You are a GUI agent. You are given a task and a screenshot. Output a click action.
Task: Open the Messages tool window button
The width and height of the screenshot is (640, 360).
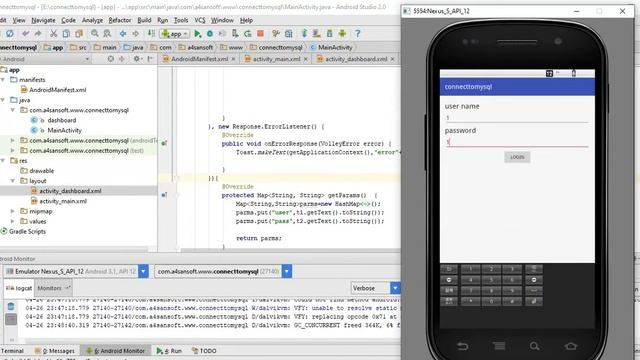55,351
